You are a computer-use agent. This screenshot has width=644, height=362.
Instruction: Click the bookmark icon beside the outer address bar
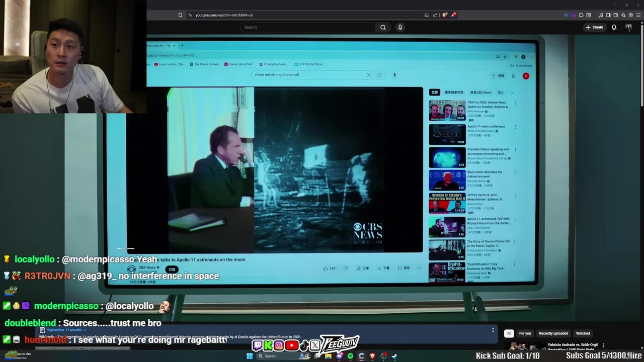pos(180,15)
